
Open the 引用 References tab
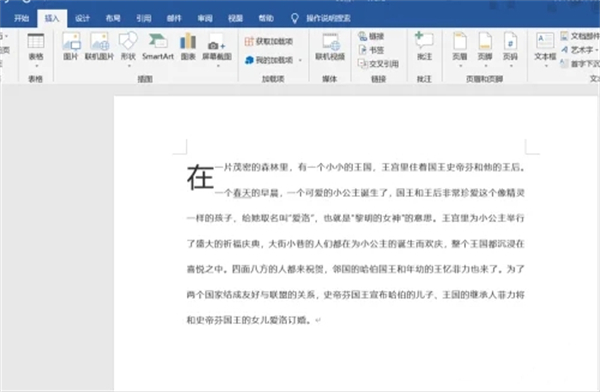143,18
